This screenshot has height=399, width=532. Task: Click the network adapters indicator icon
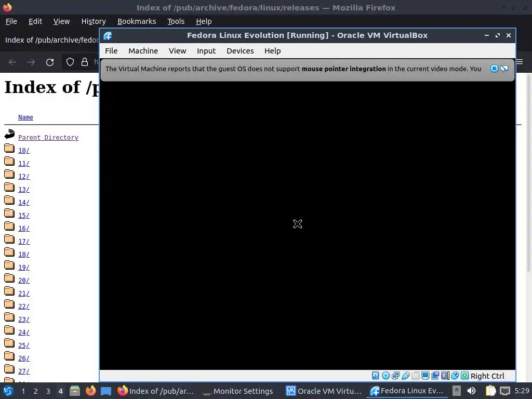click(x=395, y=376)
